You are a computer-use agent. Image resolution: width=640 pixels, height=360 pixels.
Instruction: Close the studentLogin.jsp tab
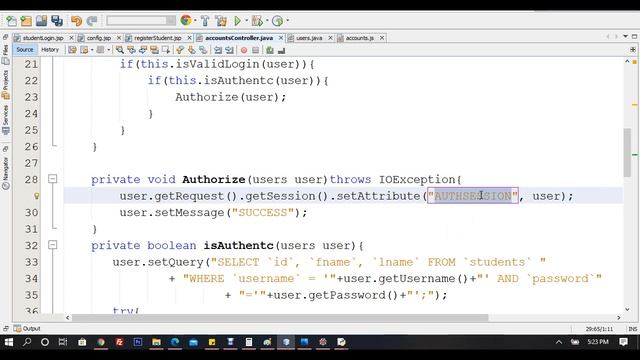point(71,38)
